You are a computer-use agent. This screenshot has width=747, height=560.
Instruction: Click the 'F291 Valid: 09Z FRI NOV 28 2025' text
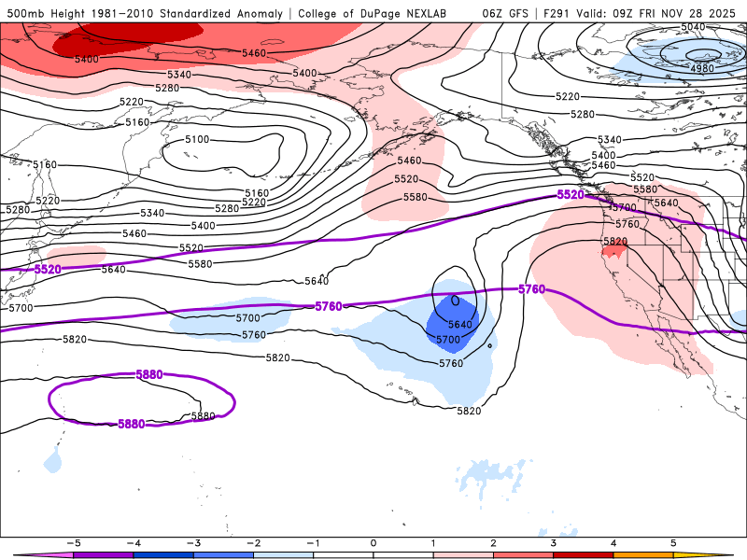640,13
